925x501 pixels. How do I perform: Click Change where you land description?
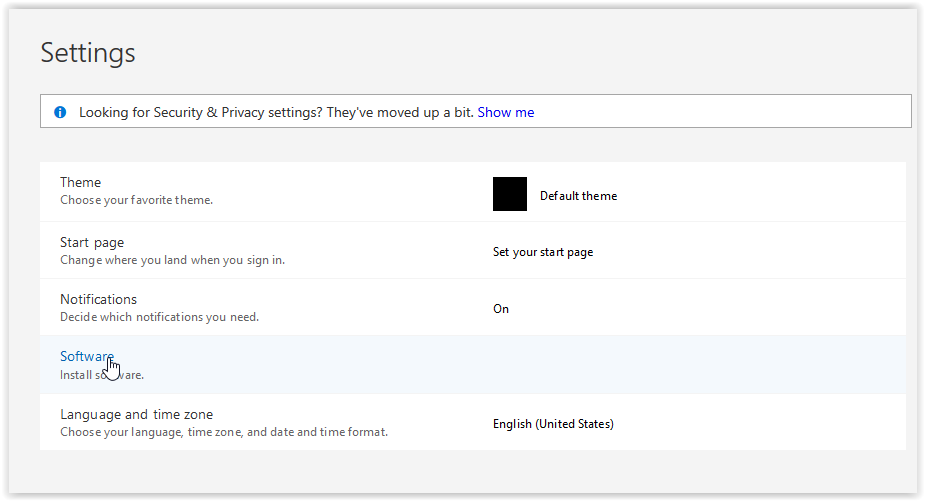tap(172, 260)
